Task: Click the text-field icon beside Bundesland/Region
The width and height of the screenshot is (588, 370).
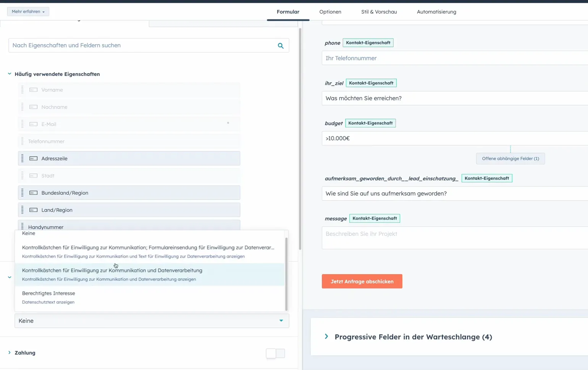Action: tap(34, 193)
